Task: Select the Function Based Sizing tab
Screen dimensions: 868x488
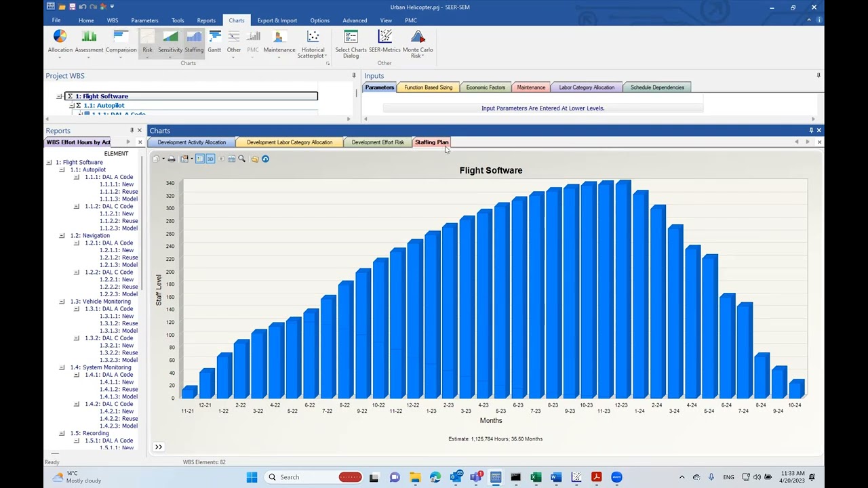Action: [428, 87]
